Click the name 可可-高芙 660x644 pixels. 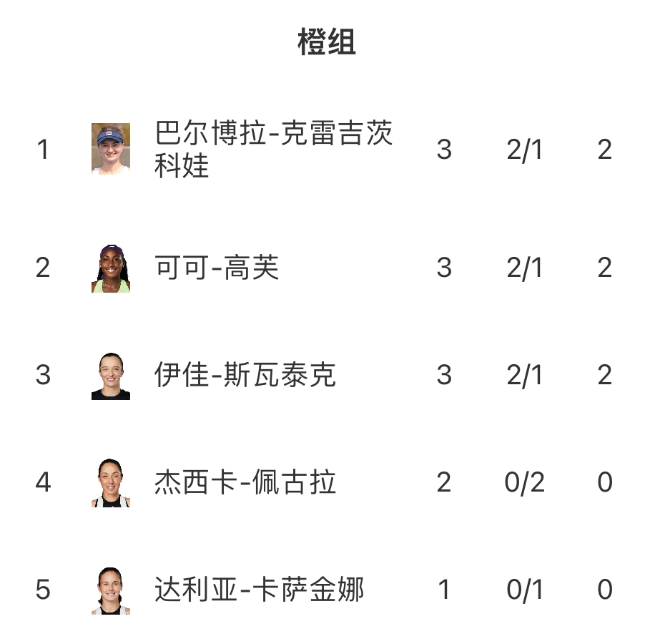217,268
